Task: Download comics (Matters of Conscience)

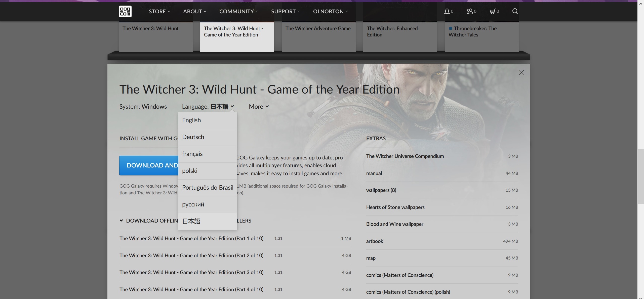Action: pos(442,275)
